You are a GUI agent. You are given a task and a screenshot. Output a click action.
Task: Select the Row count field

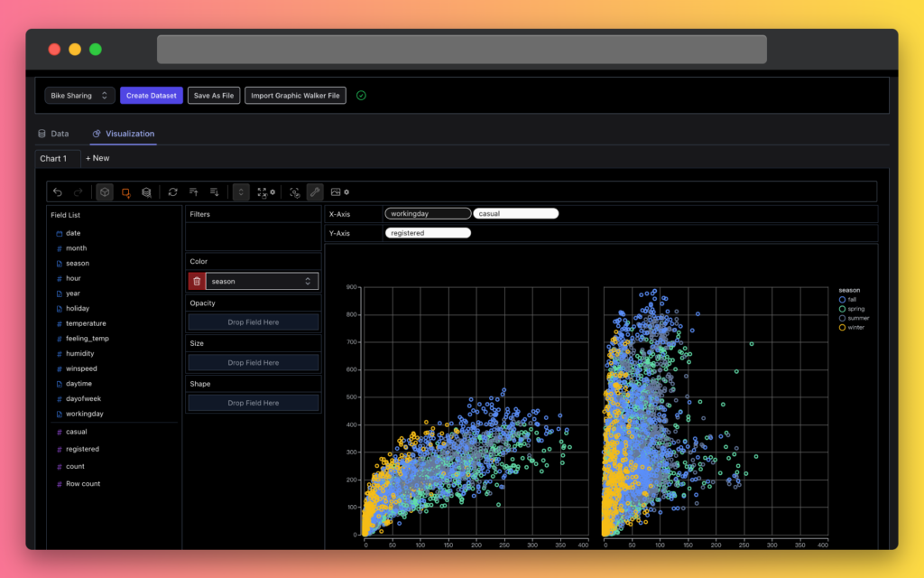(x=83, y=484)
